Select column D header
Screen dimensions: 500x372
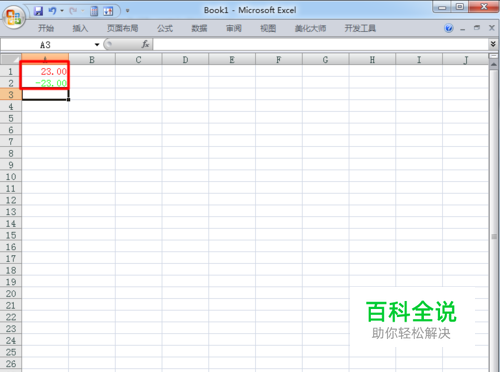click(185, 60)
